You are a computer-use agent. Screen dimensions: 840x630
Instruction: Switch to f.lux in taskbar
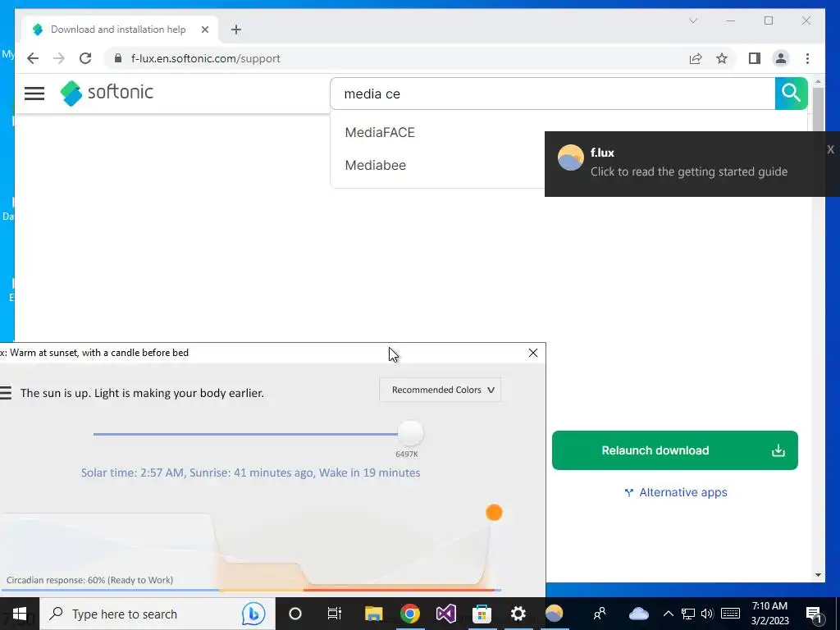coord(554,614)
